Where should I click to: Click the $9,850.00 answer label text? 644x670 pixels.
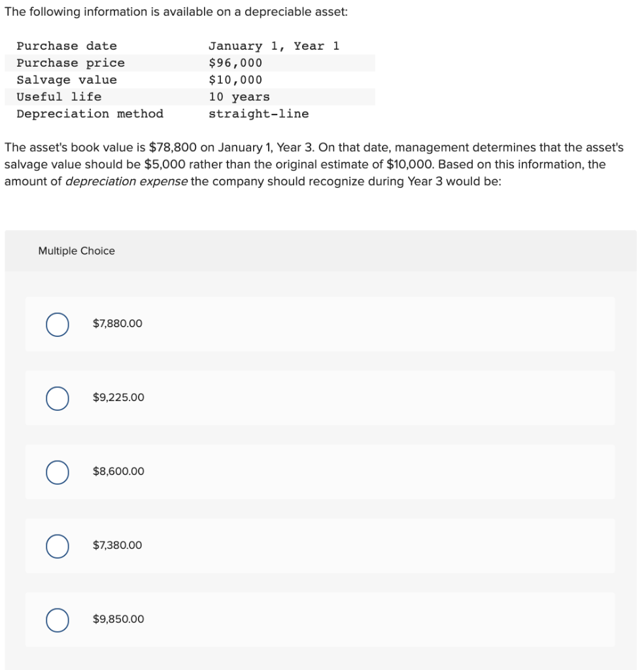[118, 620]
